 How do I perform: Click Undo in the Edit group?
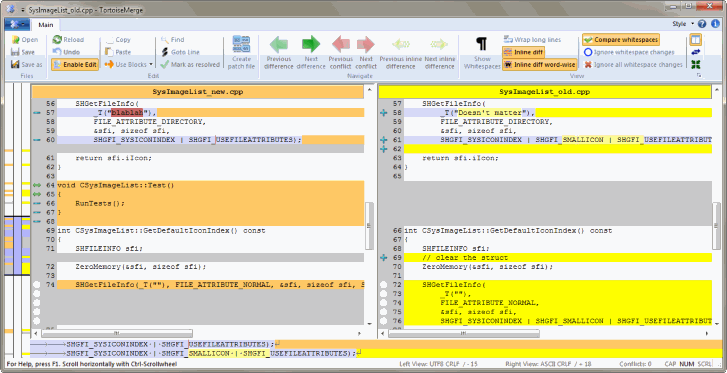click(66, 52)
